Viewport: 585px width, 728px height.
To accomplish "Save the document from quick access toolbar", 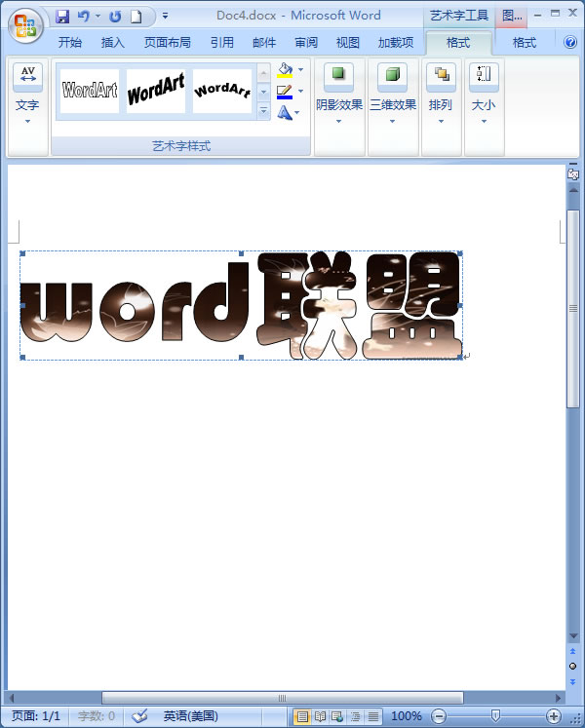I will coord(63,17).
